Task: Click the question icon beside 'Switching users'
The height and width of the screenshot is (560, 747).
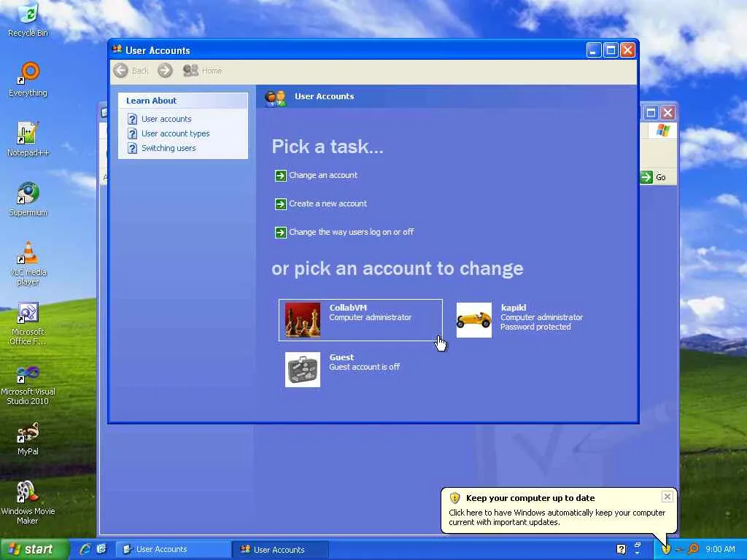Action: pyautogui.click(x=133, y=149)
